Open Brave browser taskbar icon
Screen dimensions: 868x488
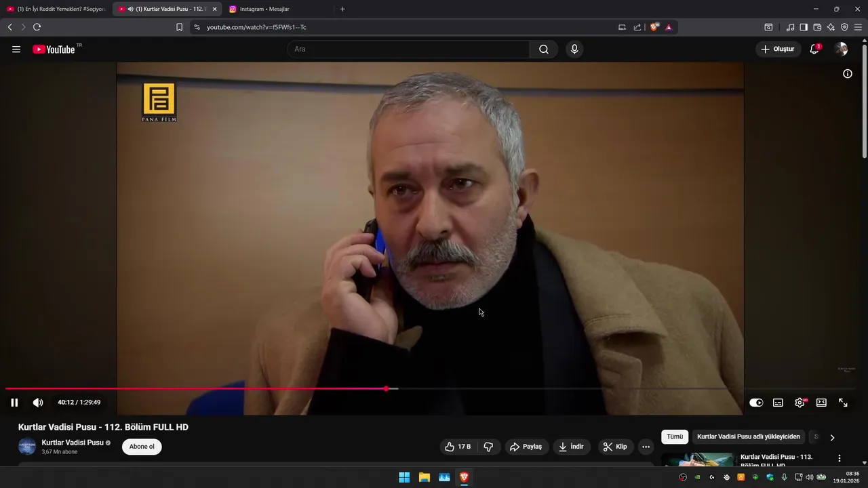[x=464, y=477]
